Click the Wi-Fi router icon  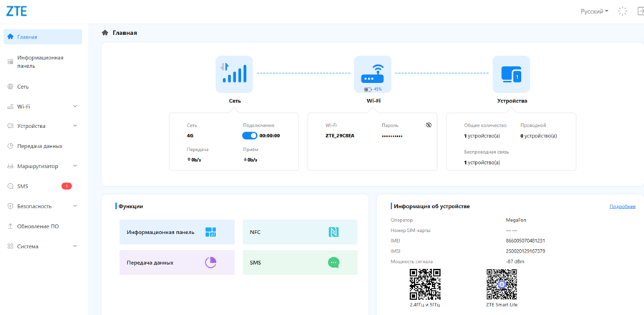point(373,74)
